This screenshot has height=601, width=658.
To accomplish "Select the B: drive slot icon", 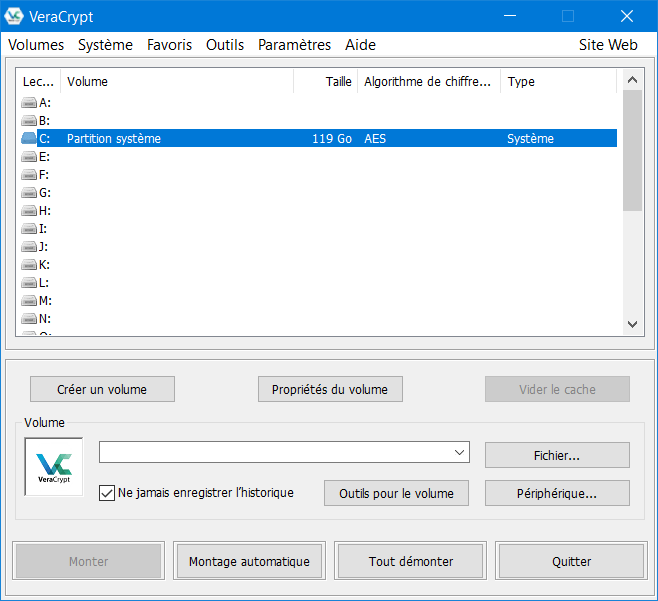I will point(29,120).
